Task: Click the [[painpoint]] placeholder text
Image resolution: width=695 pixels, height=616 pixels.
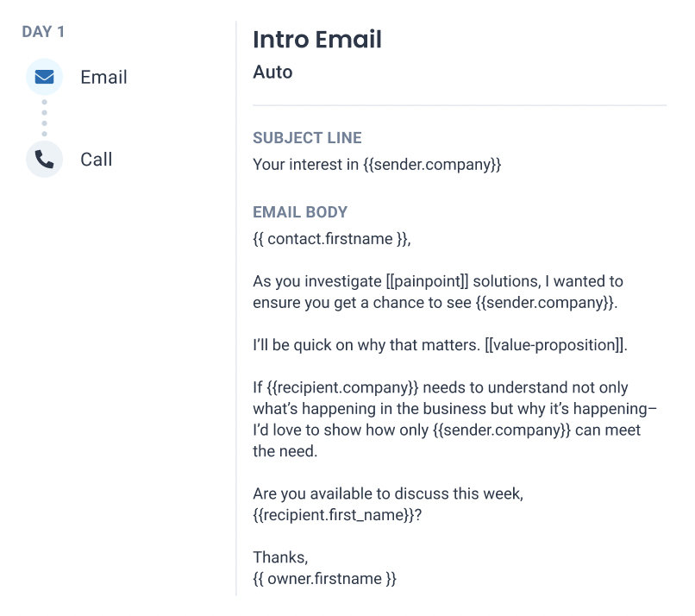Action: click(427, 281)
